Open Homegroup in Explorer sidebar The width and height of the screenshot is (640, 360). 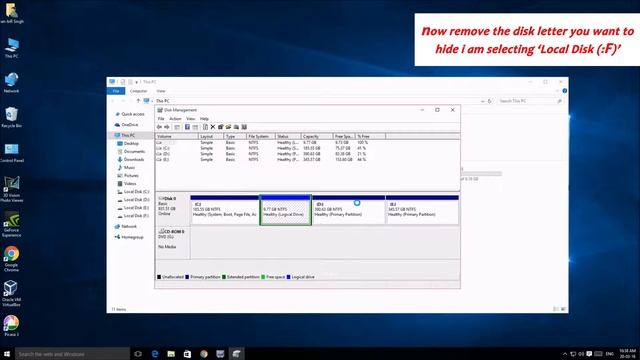(132, 237)
